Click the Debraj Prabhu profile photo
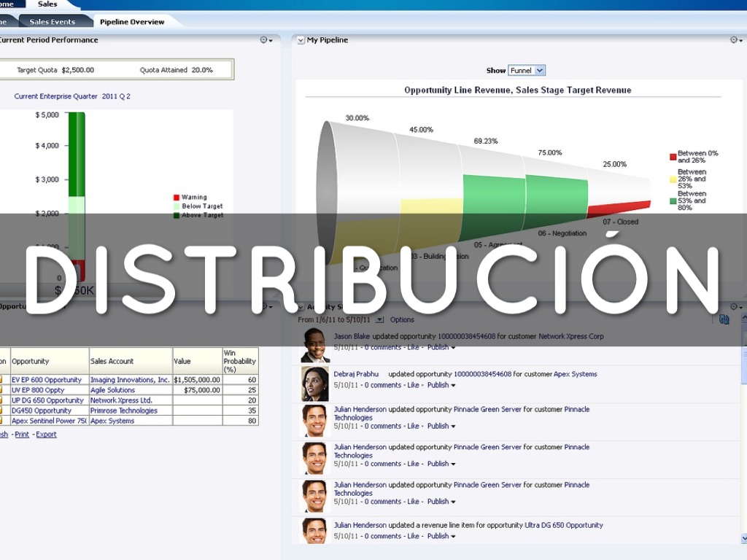The height and width of the screenshot is (560, 747). coord(315,384)
